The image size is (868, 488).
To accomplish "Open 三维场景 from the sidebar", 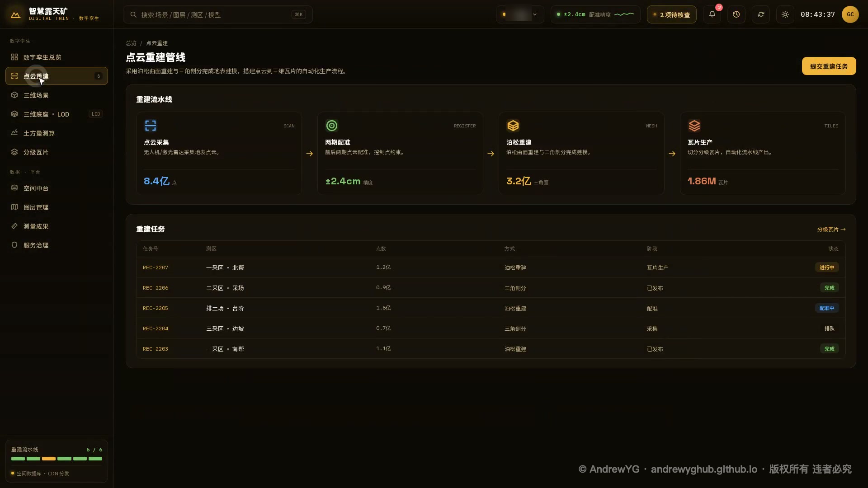I will pos(57,95).
